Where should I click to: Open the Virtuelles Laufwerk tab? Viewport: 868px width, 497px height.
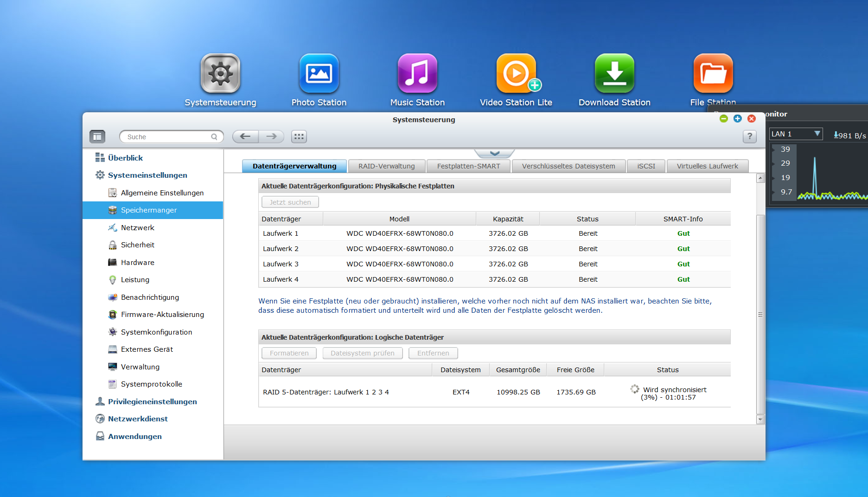[x=707, y=166]
